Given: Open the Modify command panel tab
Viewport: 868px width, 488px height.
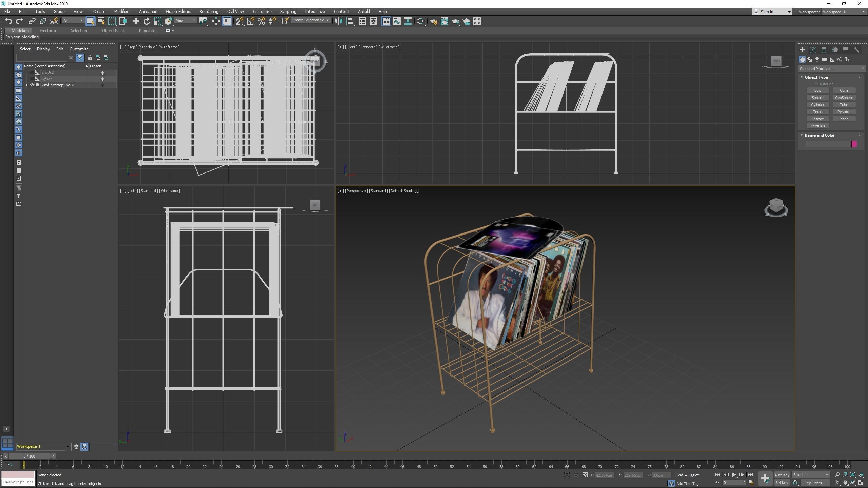Looking at the screenshot, I should pyautogui.click(x=813, y=50).
